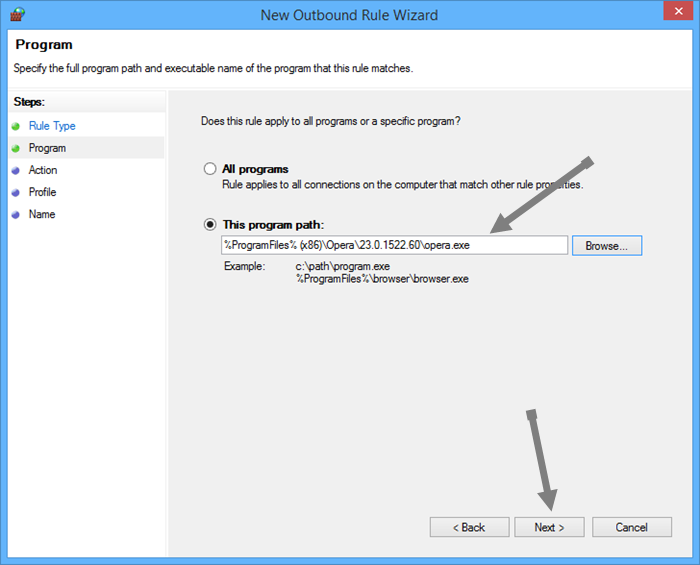Close the New Outbound Rule Wizard
700x565 pixels.
[x=678, y=11]
